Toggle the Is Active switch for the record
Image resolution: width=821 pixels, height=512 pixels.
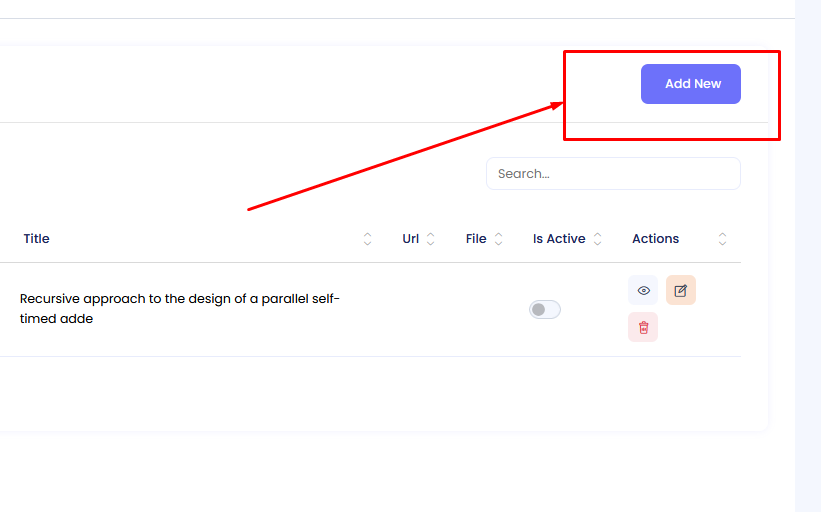pyautogui.click(x=545, y=310)
